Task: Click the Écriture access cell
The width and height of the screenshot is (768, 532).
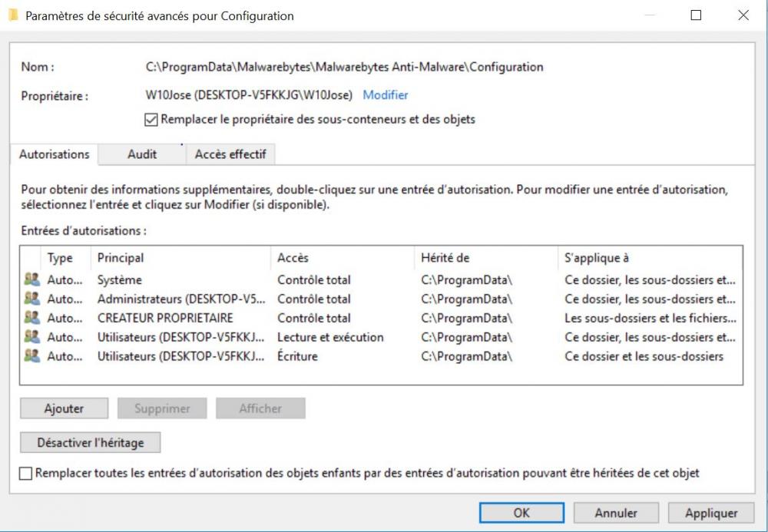Action: 297,356
